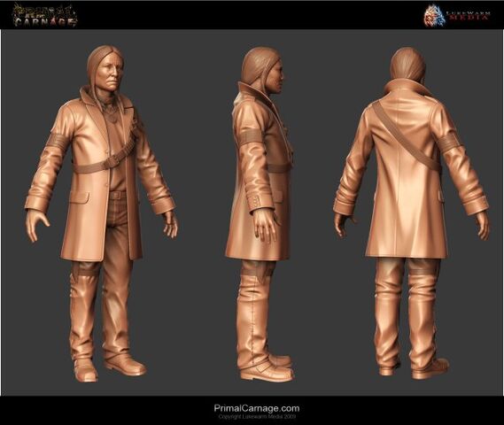The height and width of the screenshot is (425, 504).
Task: Select the side profile character render
Action: [x=260, y=214]
